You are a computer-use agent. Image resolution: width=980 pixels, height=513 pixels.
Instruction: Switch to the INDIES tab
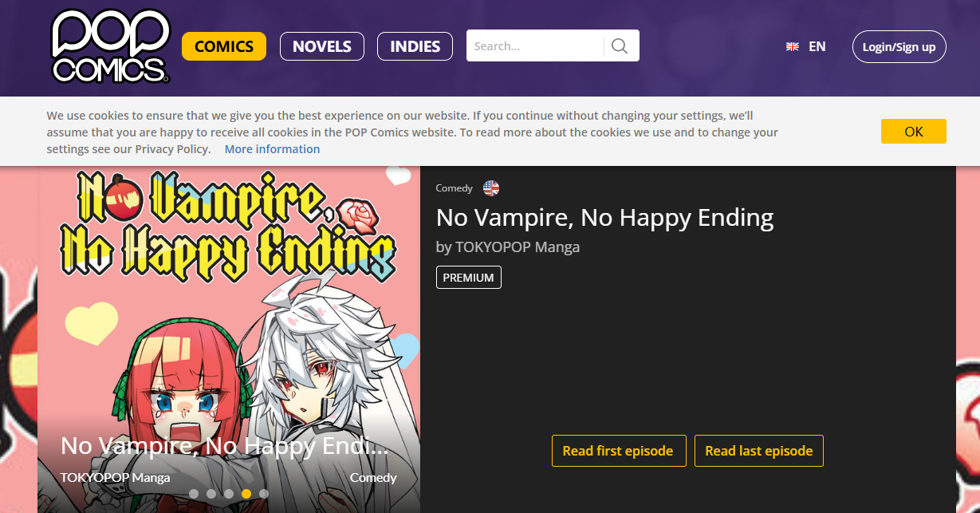click(x=415, y=46)
